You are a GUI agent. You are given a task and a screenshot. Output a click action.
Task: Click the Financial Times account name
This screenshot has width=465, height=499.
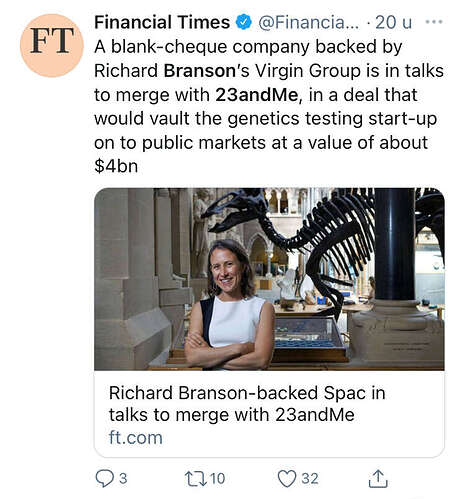tap(162, 22)
